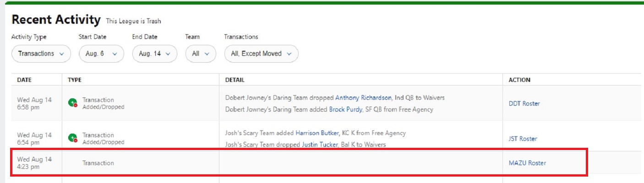644x183 pixels.
Task: Open Anthony Richardson player link
Action: point(363,97)
